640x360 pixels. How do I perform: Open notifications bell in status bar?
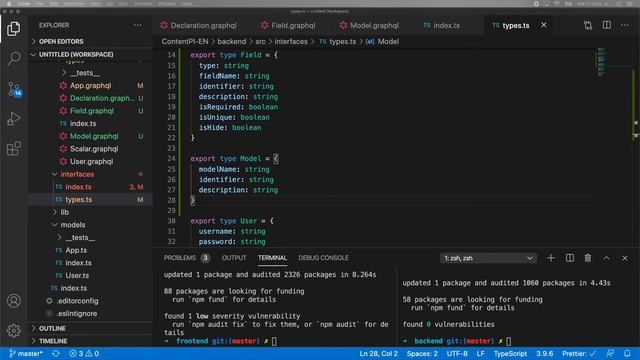[627, 353]
